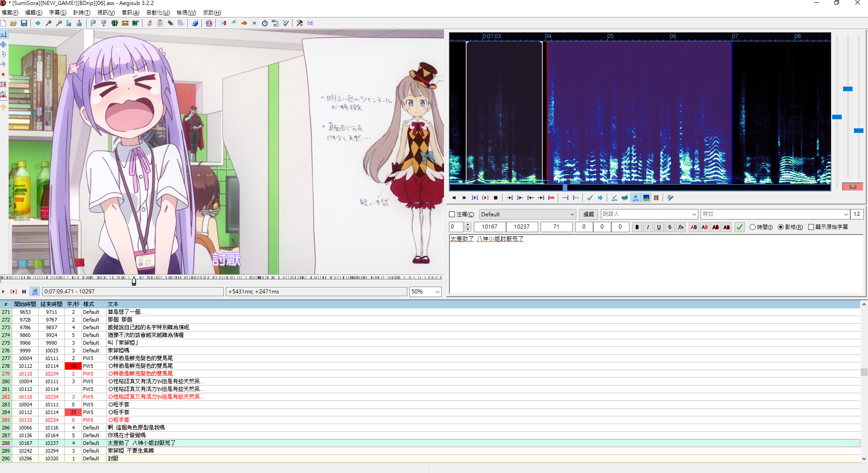Select the Rotate on Z axis tool
Viewport: 868px width, 473px height.
[x=4, y=54]
